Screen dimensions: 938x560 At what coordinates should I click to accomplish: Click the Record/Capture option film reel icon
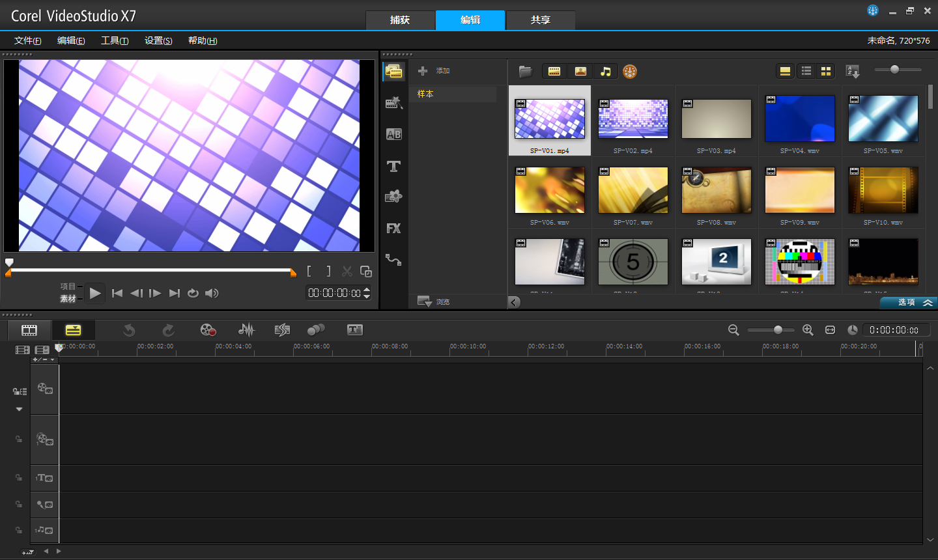pyautogui.click(x=208, y=330)
